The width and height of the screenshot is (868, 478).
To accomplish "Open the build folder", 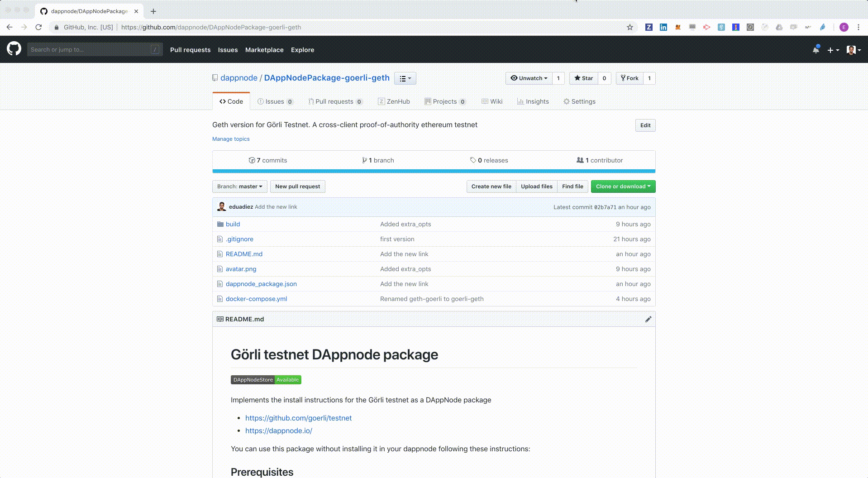I will 233,224.
